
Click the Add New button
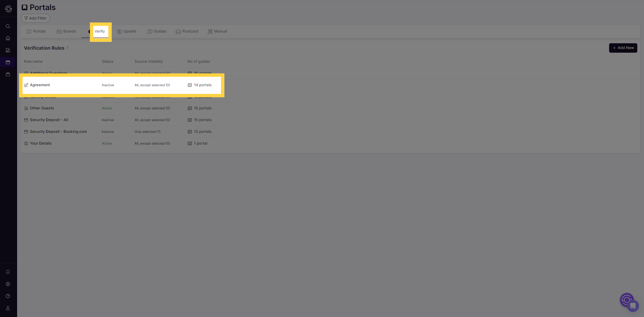[x=623, y=48]
